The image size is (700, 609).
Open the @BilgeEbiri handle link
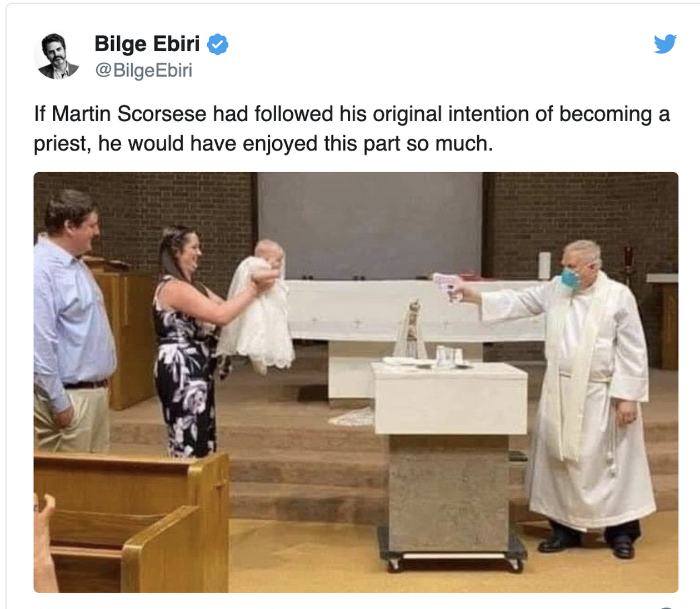tap(144, 70)
